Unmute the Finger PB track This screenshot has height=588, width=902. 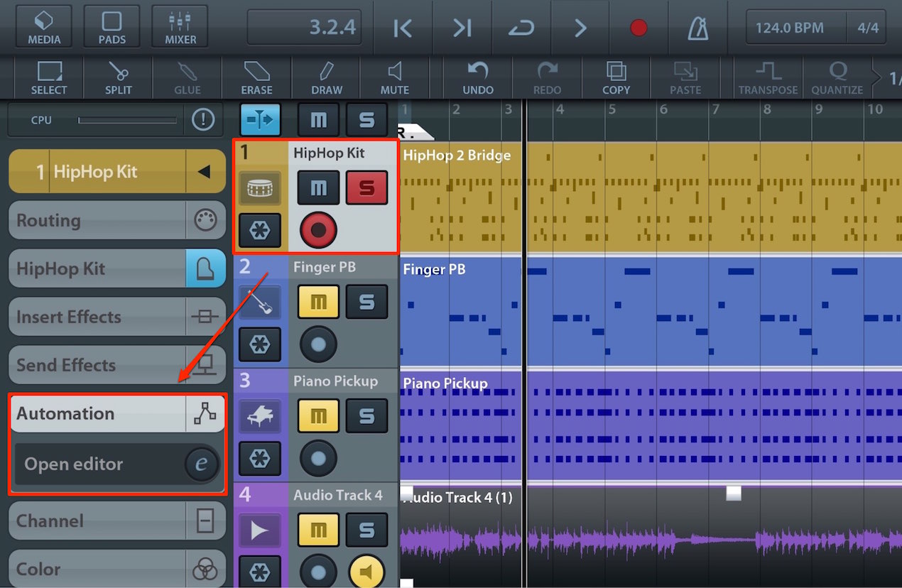click(318, 302)
